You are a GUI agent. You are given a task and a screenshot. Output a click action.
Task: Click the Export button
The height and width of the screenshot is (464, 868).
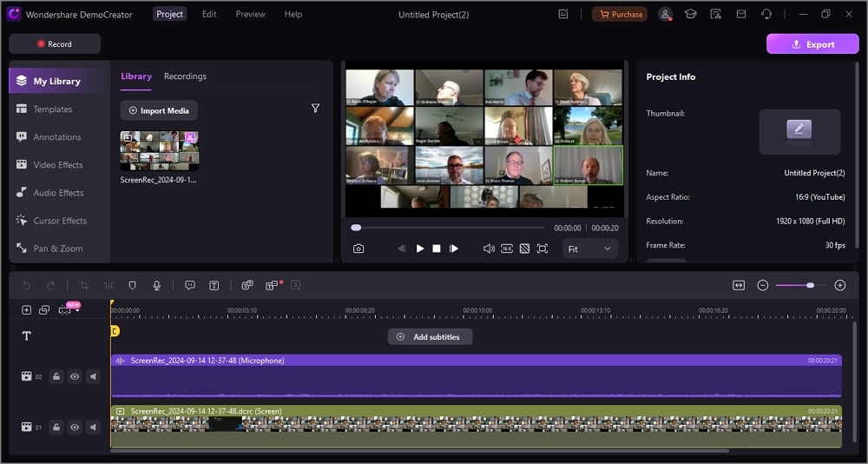click(x=812, y=43)
